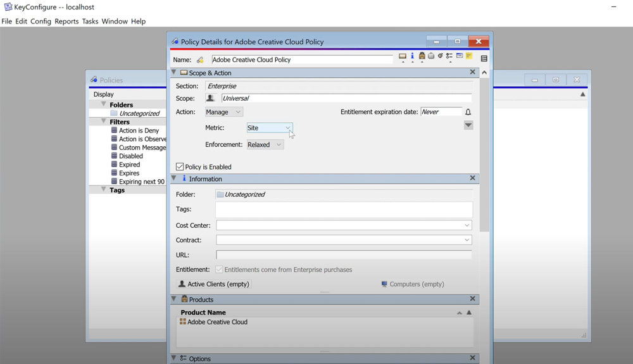The image size is (633, 364).
Task: Click the Entitlement expiration date field
Action: (441, 112)
